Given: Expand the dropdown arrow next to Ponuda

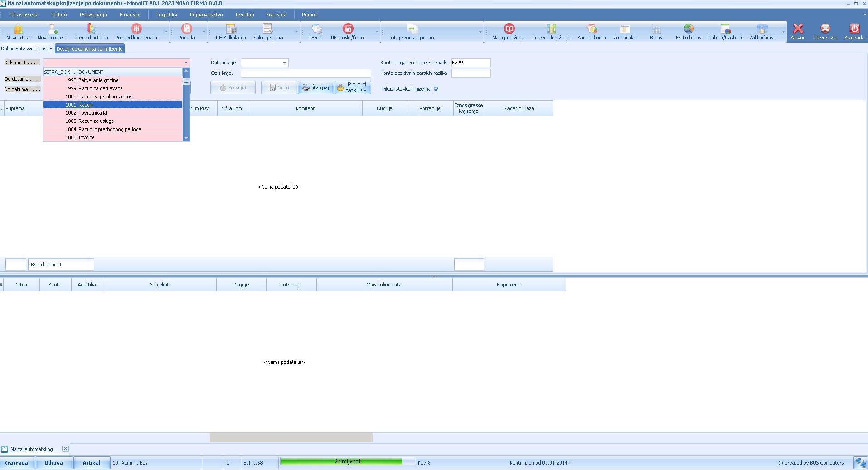Looking at the screenshot, I should (204, 32).
